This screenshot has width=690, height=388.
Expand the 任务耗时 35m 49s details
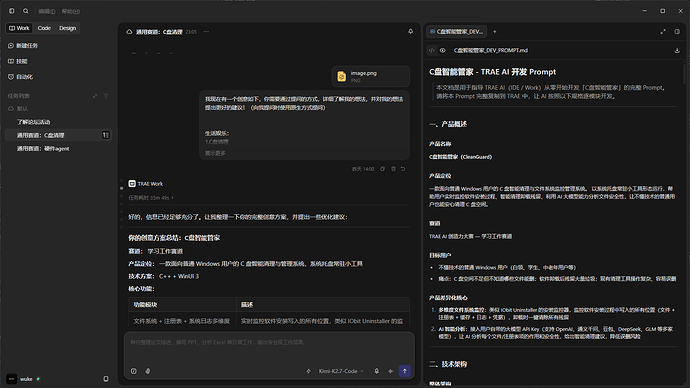(x=150, y=198)
